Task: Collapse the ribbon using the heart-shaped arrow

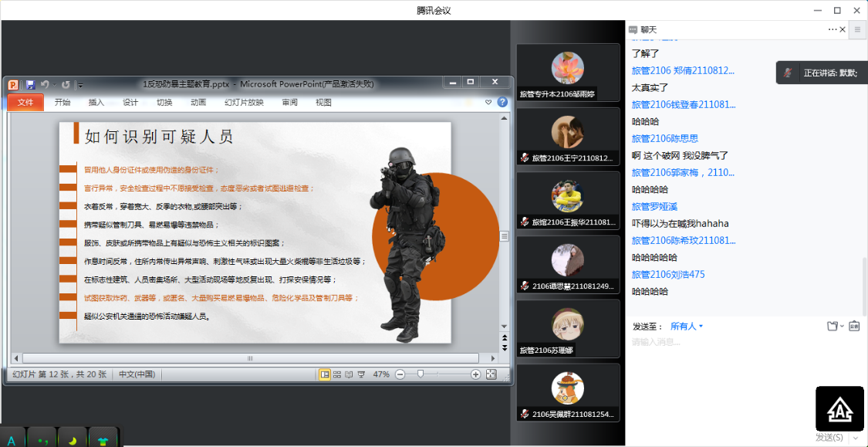Action: click(488, 102)
